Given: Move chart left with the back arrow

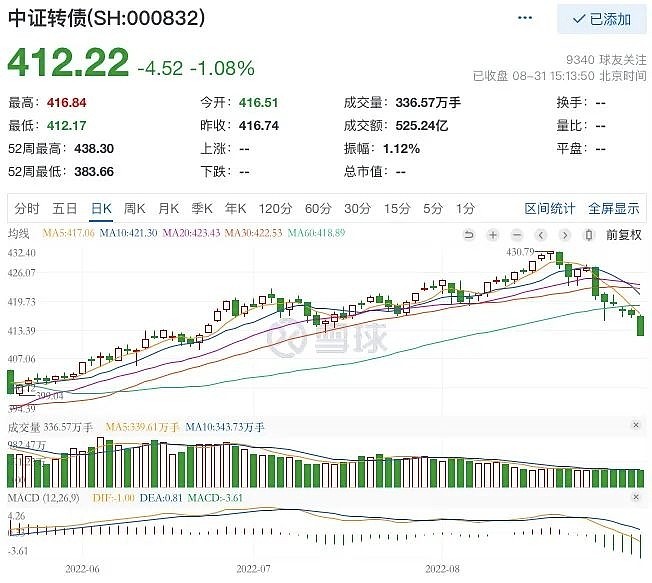Looking at the screenshot, I should point(541,235).
